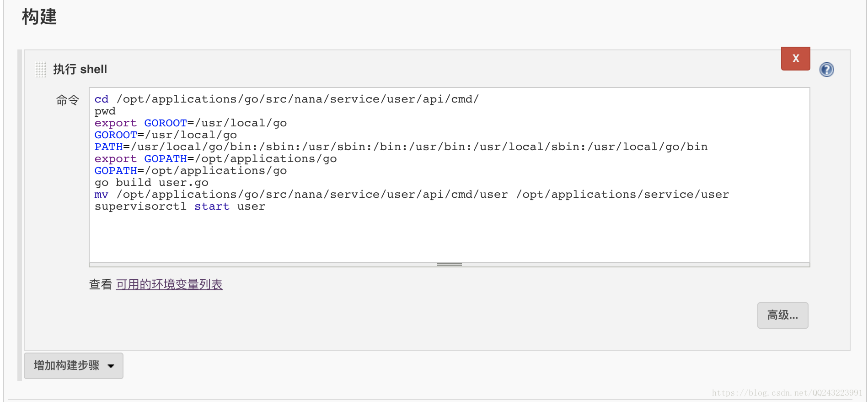
Task: Click the GOROOT=/usr/local/go line without export
Action: tap(166, 135)
